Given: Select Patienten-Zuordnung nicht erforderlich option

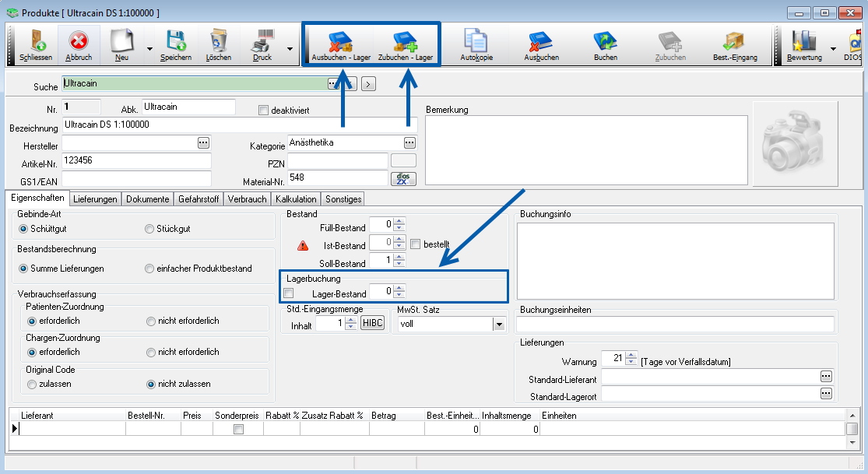Looking at the screenshot, I should pyautogui.click(x=150, y=321).
